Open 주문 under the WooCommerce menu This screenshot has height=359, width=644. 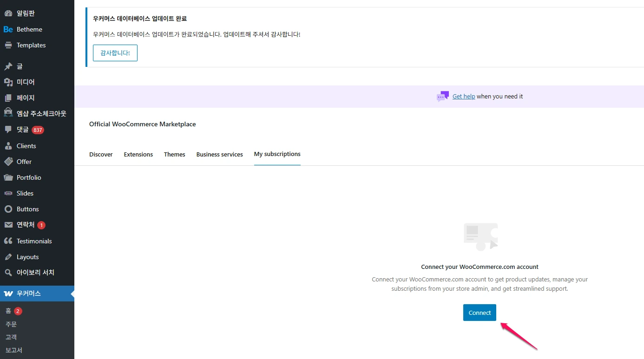pos(11,324)
